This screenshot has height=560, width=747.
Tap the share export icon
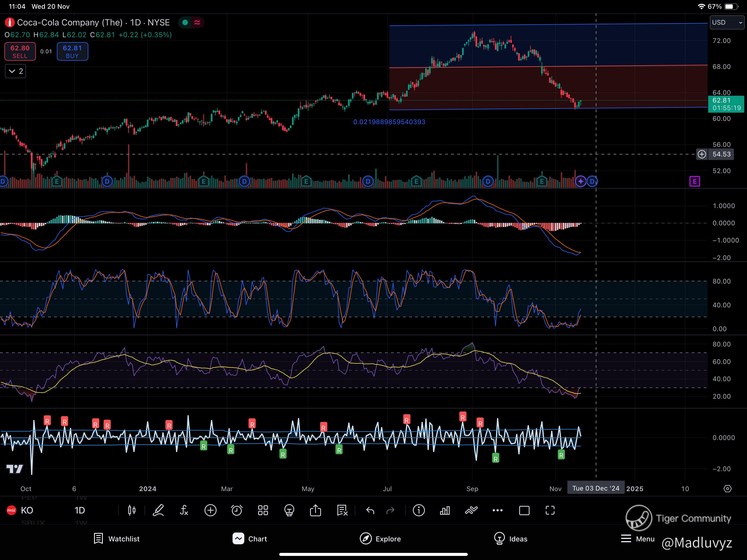[316, 510]
